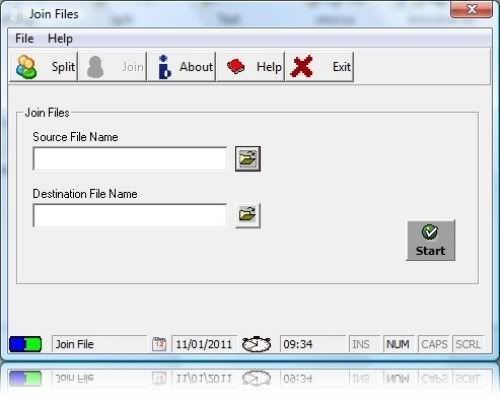Click the Source File Name label

[x=75, y=137]
